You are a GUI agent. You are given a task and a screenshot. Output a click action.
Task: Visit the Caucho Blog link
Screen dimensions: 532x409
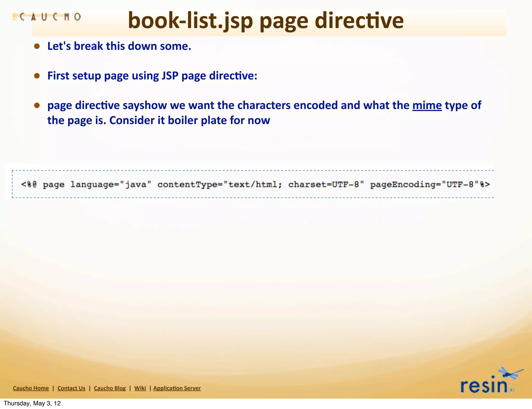tap(110, 388)
